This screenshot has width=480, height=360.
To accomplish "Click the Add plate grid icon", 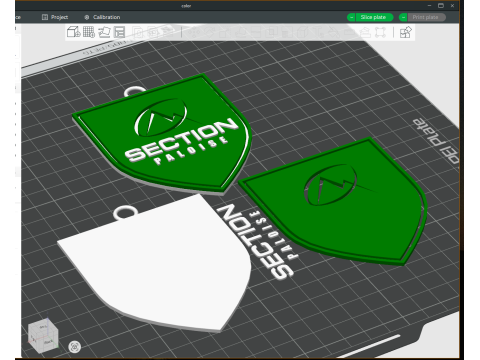I will [89, 32].
